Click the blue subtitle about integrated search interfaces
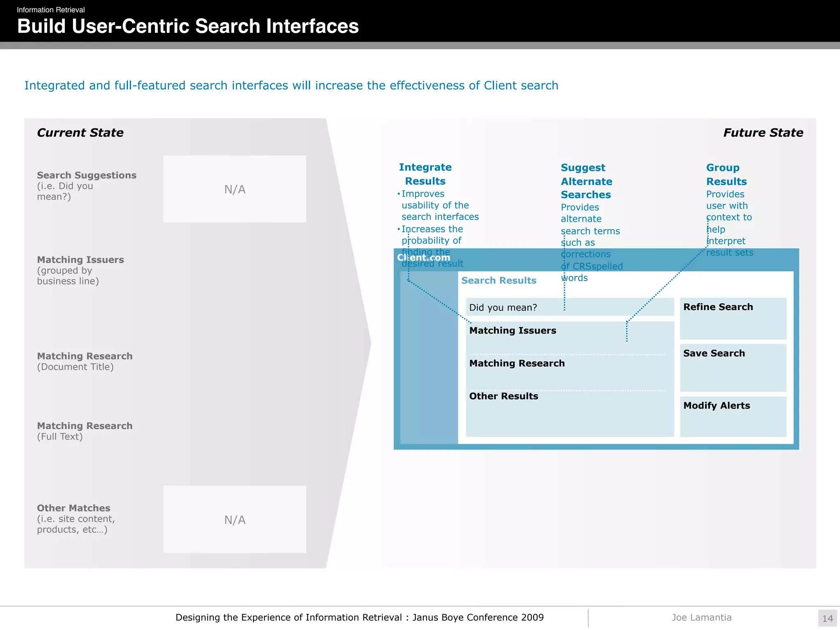This screenshot has height=630, width=840. point(291,85)
